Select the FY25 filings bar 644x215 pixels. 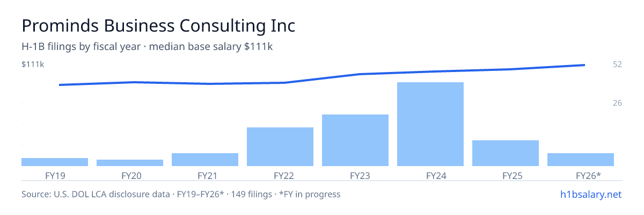[x=506, y=153]
